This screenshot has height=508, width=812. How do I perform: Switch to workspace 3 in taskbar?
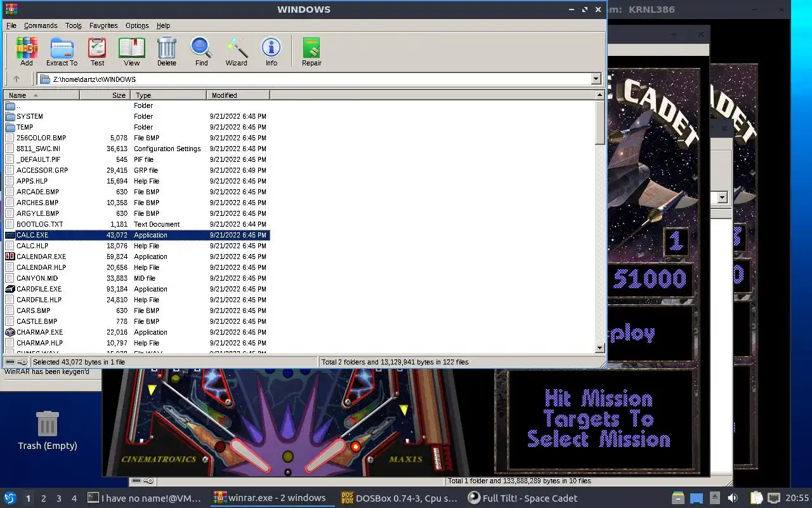coord(59,498)
